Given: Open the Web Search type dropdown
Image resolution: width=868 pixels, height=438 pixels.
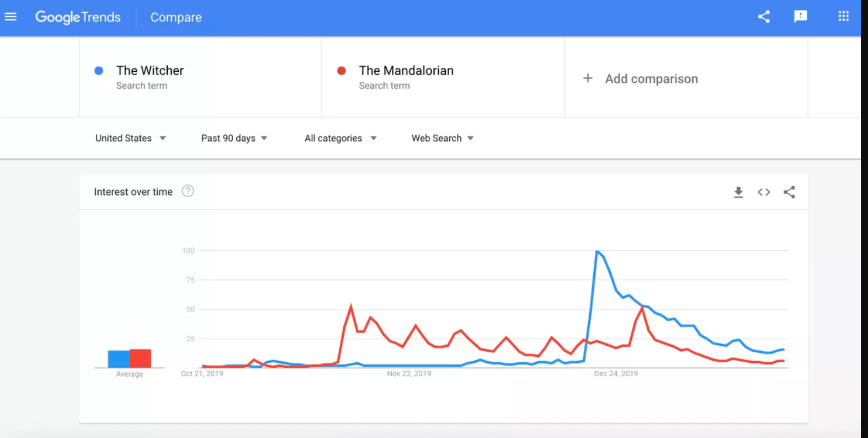Looking at the screenshot, I should click(x=443, y=138).
